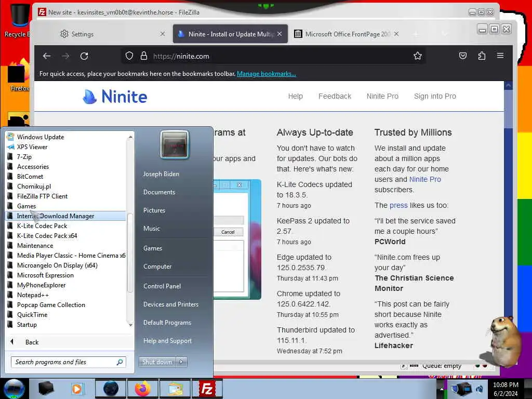532x399 pixels.
Task: Open Joseph Biden user folder
Action: pyautogui.click(x=161, y=174)
